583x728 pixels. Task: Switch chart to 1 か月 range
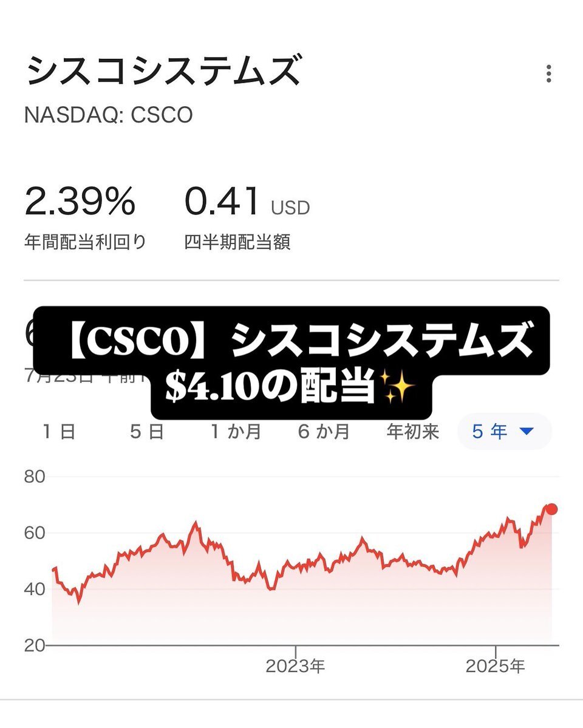coord(236,432)
